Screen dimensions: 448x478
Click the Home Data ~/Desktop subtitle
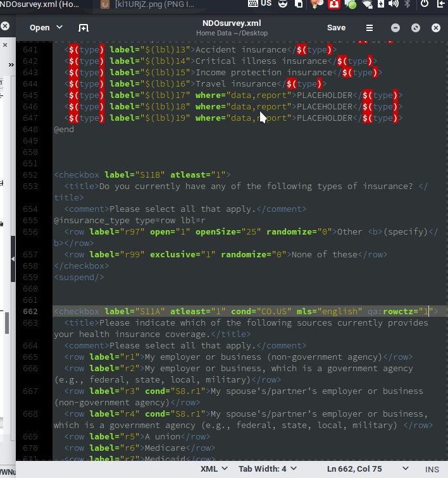coord(232,33)
